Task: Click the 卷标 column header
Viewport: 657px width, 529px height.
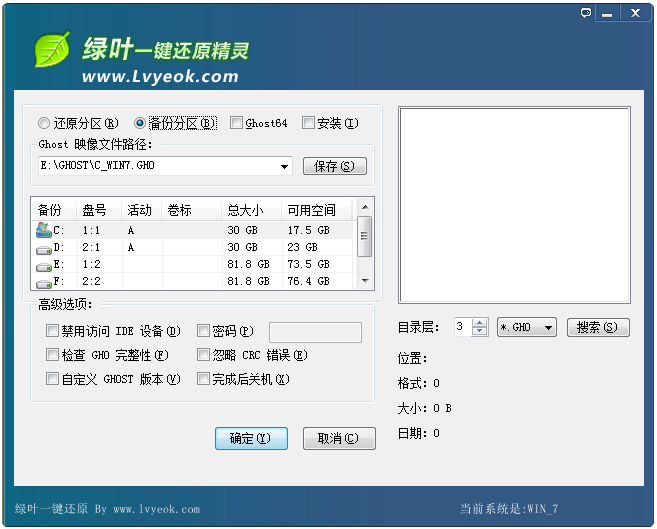Action: click(x=191, y=210)
